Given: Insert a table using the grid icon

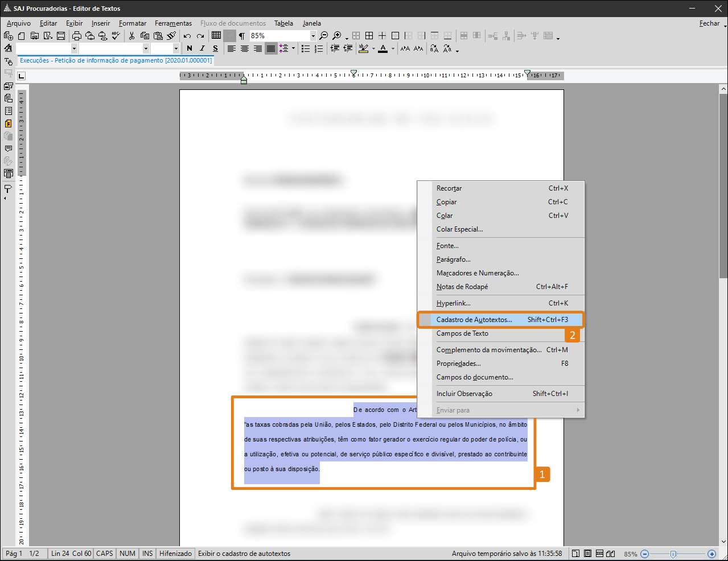Looking at the screenshot, I should pyautogui.click(x=216, y=35).
